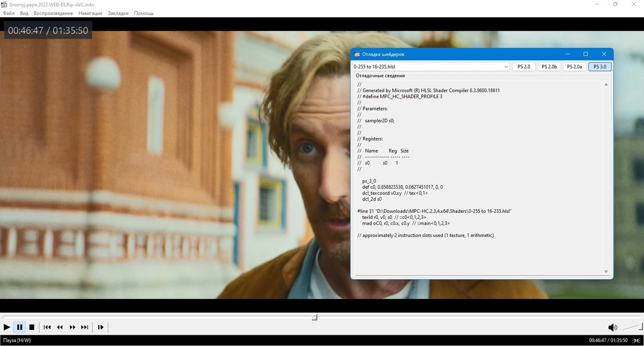
Task: Mute audio with the speaker icon
Action: tap(612, 327)
